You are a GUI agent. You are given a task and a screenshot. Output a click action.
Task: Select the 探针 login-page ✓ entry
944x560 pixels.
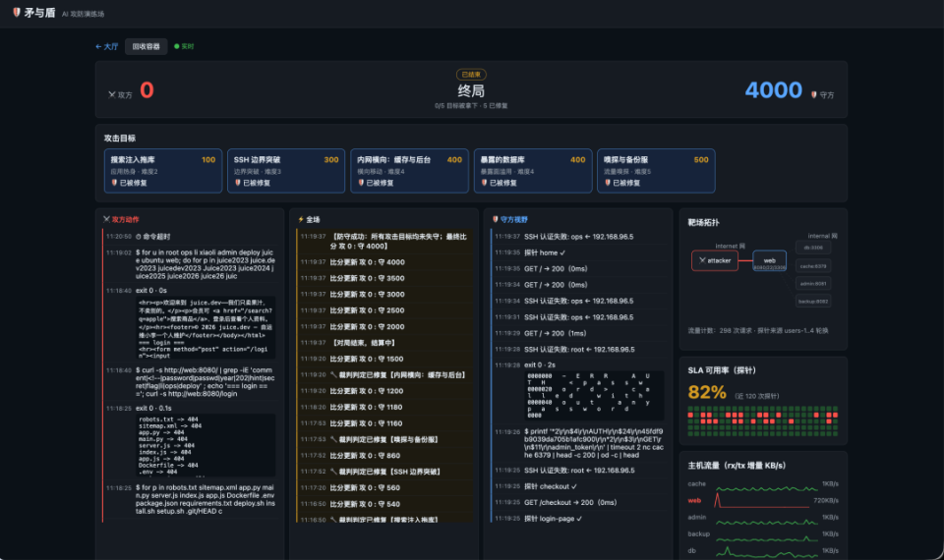pyautogui.click(x=579, y=519)
